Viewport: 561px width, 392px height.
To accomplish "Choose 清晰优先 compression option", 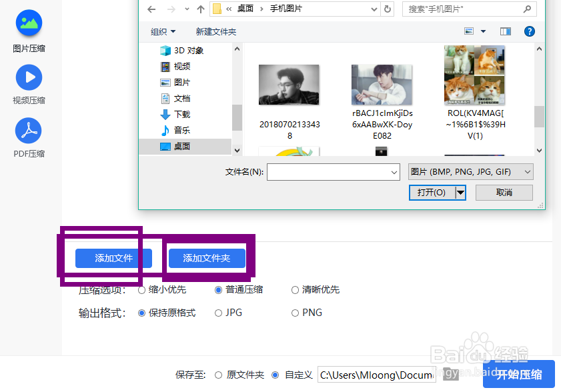I will pyautogui.click(x=316, y=290).
